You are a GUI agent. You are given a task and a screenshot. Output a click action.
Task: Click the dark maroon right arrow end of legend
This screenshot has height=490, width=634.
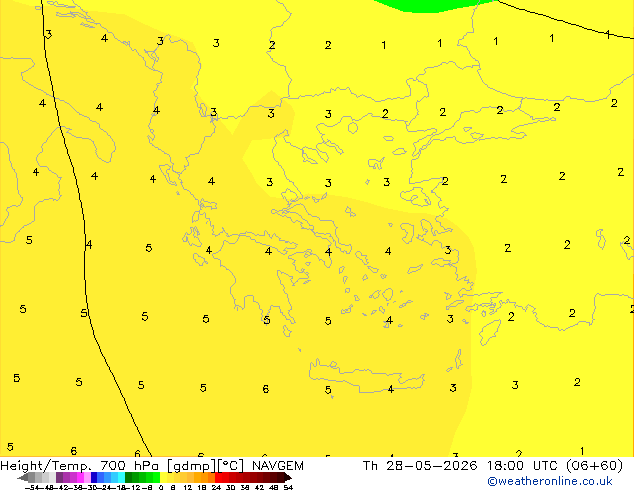point(287,478)
